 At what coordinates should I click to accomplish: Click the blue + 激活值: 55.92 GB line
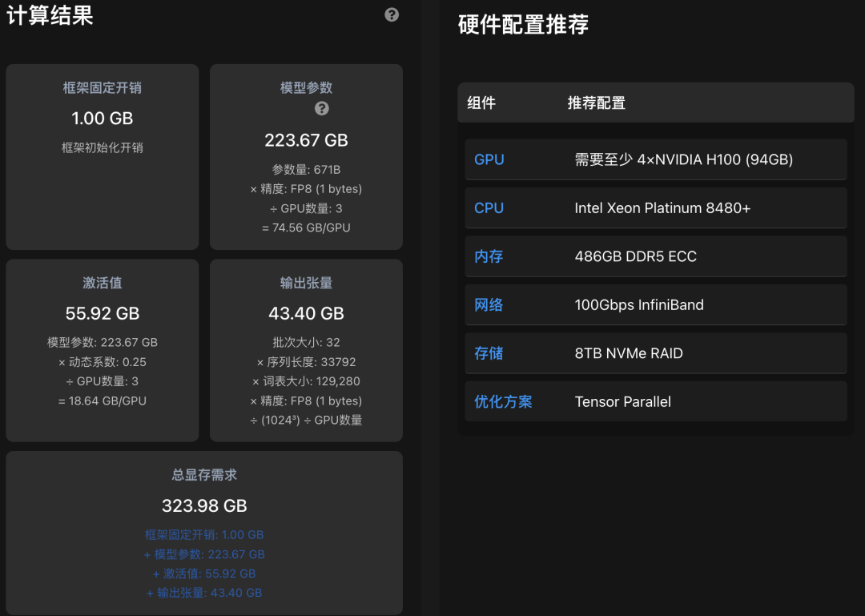pos(204,574)
